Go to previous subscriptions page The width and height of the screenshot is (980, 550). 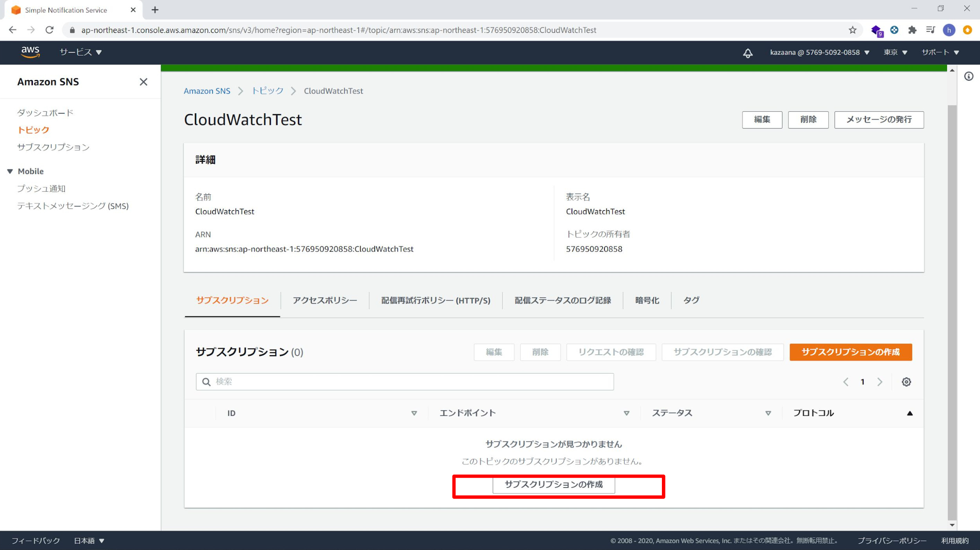pos(846,382)
